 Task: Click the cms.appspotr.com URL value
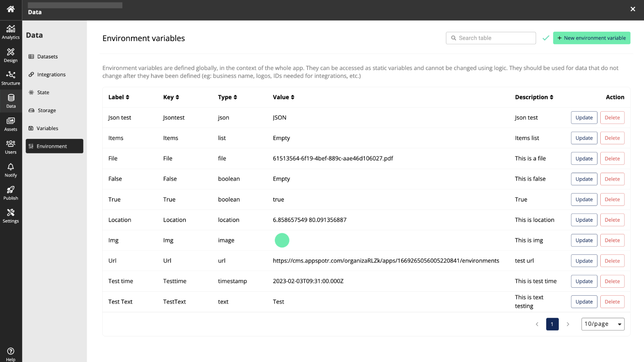click(386, 261)
